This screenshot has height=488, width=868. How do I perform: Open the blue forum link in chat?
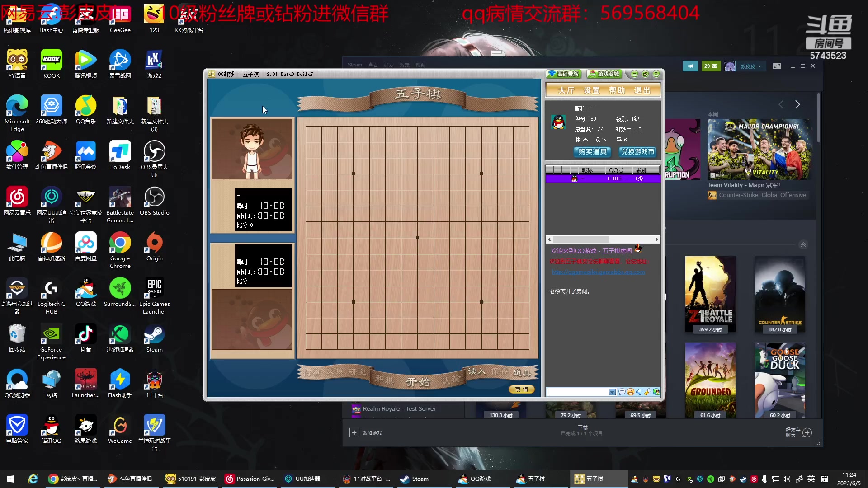pyautogui.click(x=598, y=272)
